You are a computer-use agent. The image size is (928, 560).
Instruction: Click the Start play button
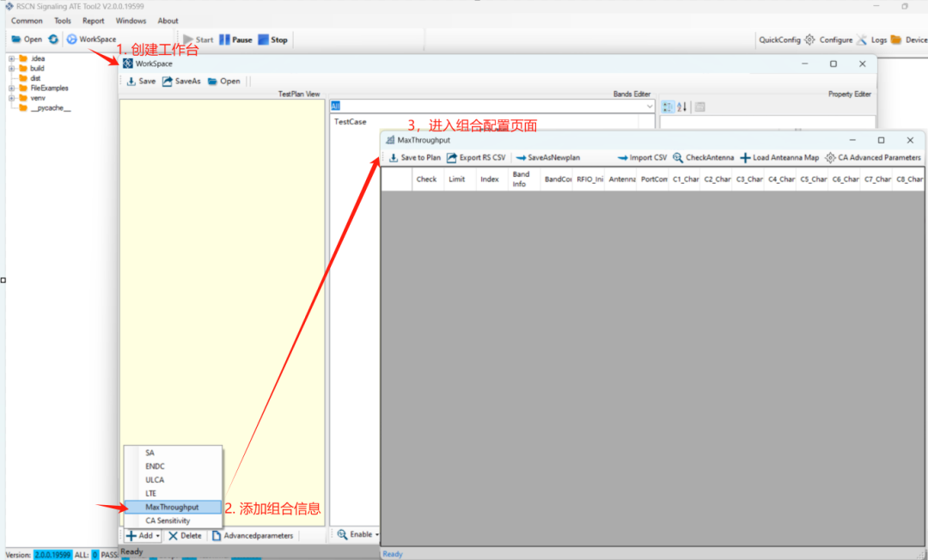pyautogui.click(x=198, y=40)
